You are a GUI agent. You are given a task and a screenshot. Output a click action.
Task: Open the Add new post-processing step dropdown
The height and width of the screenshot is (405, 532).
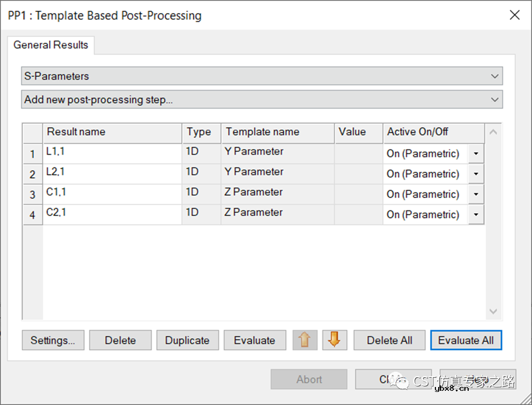(494, 100)
